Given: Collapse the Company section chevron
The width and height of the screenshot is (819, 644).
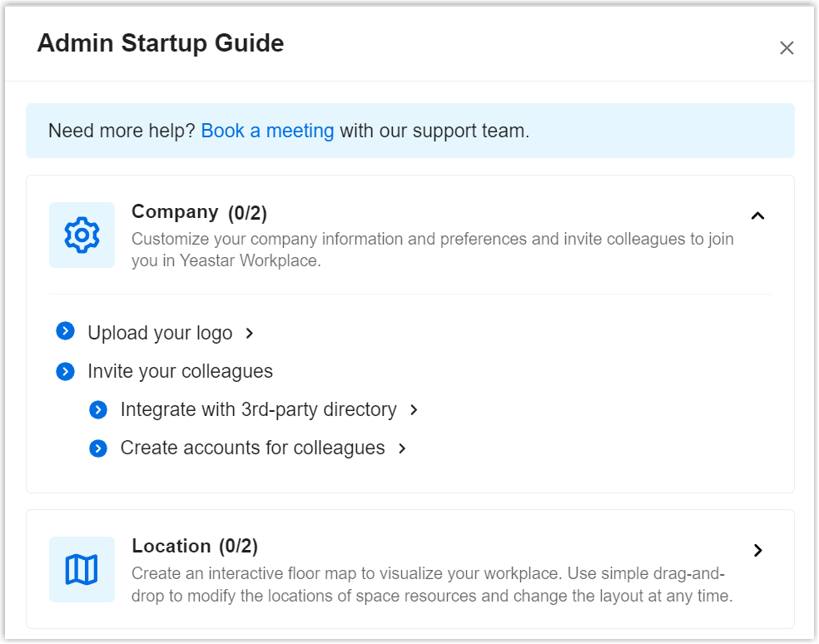Looking at the screenshot, I should (757, 216).
